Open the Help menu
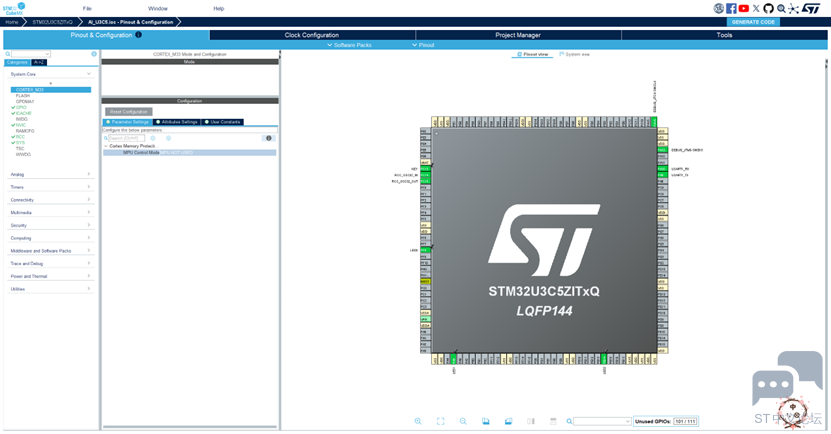The width and height of the screenshot is (831, 434). 218,8
